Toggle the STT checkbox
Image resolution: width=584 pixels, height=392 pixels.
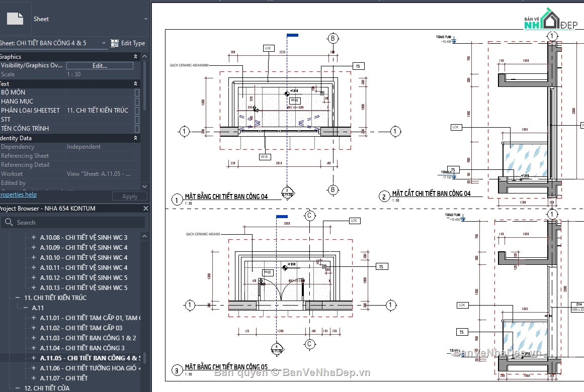click(137, 120)
